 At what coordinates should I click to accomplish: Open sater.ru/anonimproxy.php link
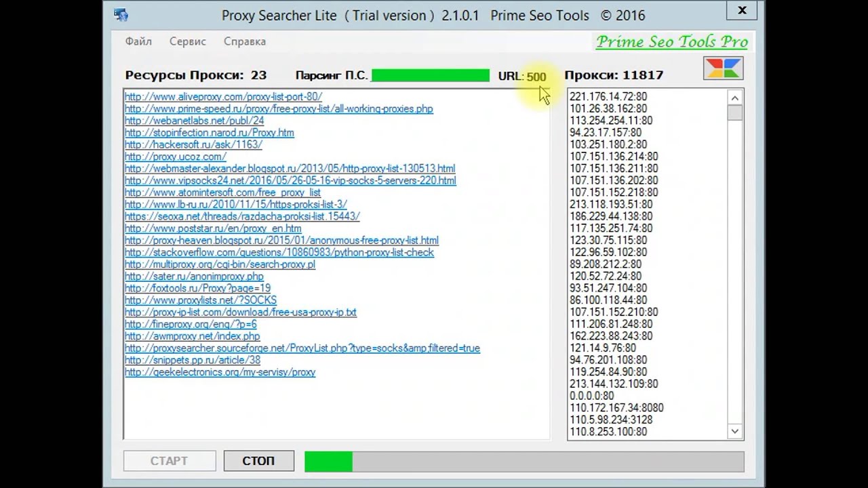[x=194, y=277]
